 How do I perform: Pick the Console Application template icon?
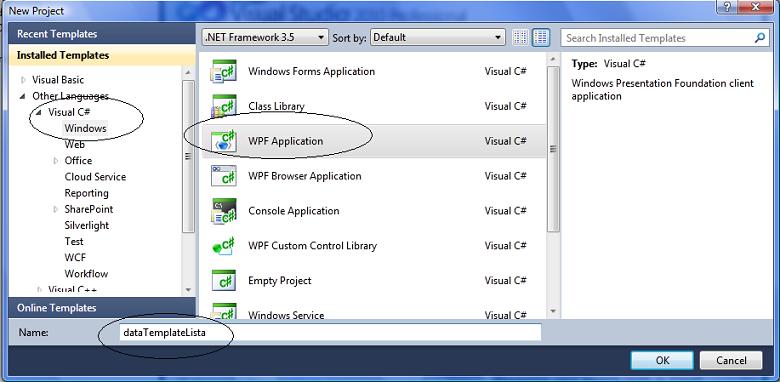point(223,211)
